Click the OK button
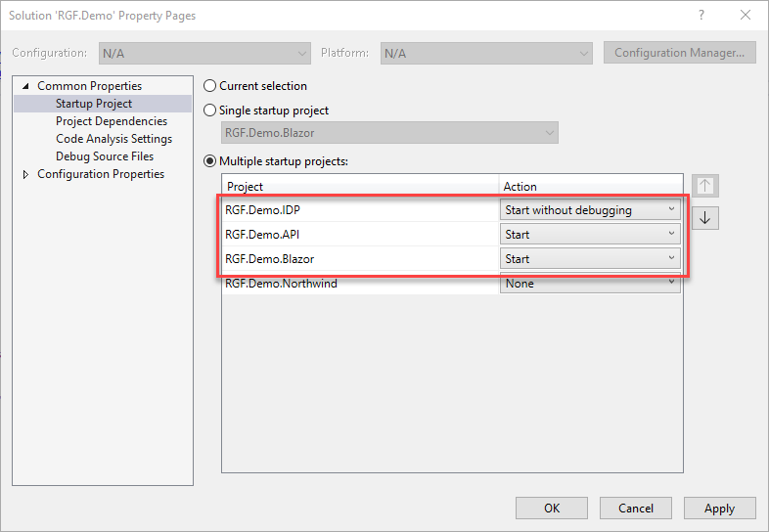 (x=552, y=509)
